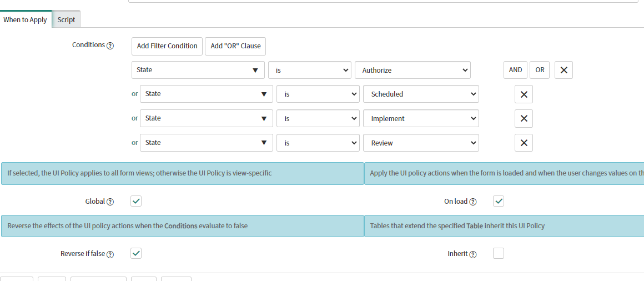Click the Add Filter Condition button
The image size is (644, 281).
point(167,46)
